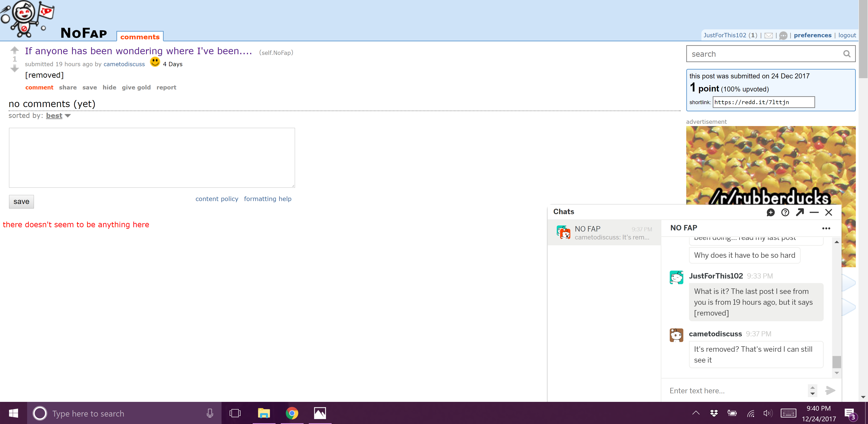Click cametodiscuss's chat avatar
This screenshot has height=424, width=868.
pos(676,335)
